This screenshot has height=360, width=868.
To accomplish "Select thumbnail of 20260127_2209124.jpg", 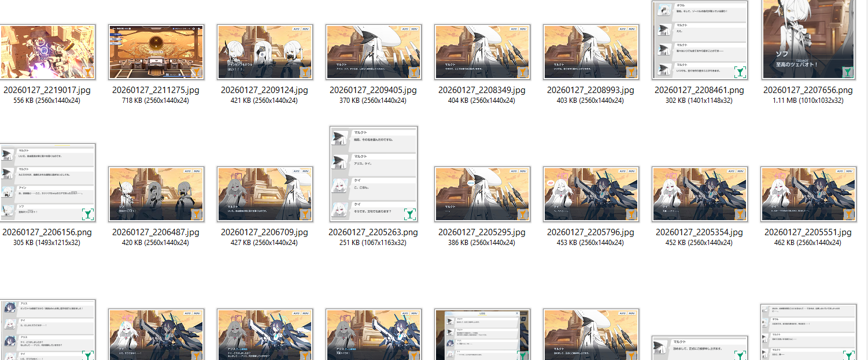I will [265, 52].
